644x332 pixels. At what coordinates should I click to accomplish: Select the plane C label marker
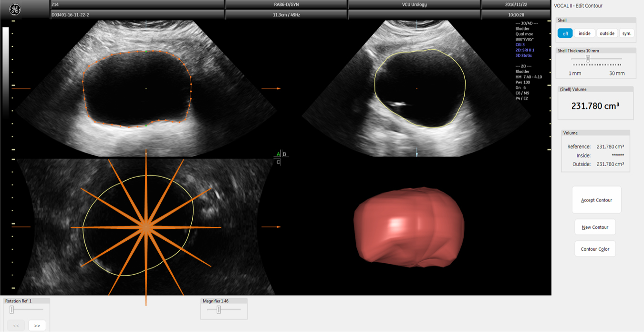(x=278, y=162)
